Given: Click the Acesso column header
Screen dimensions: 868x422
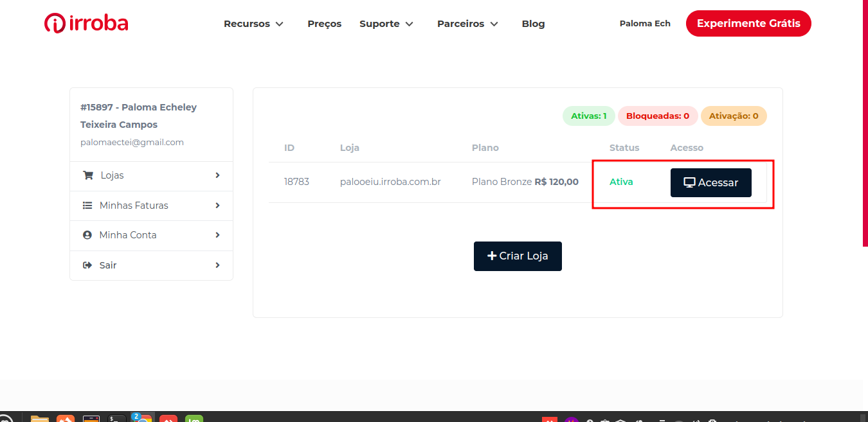Looking at the screenshot, I should [687, 148].
